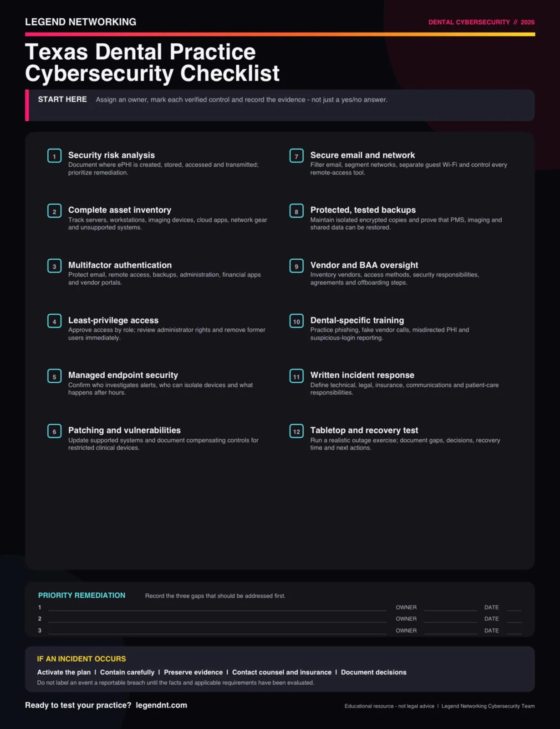Click the 'Protected, tested backups' heading

pos(363,210)
